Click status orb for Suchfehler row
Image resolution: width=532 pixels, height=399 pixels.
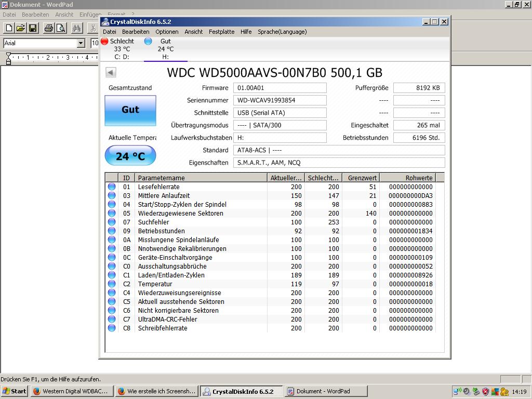click(x=112, y=222)
